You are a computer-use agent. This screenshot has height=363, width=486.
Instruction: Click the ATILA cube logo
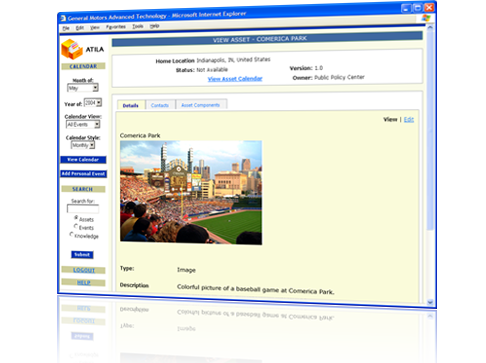(72, 49)
